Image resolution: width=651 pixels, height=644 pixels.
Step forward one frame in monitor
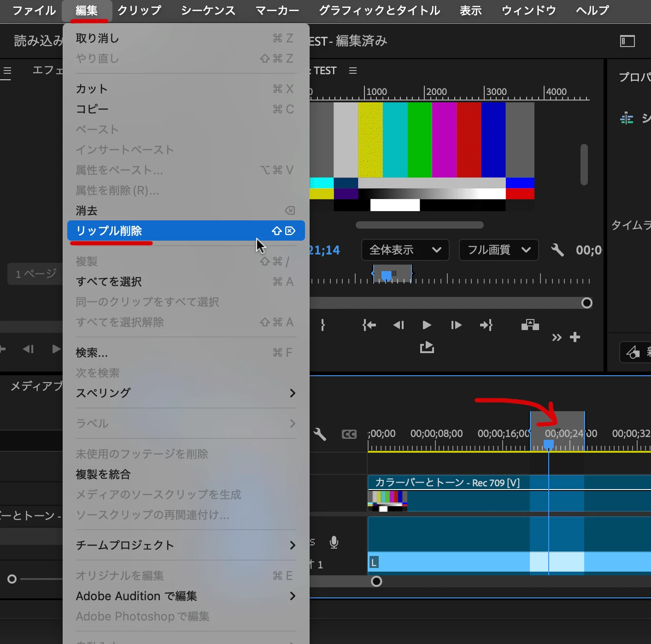pos(456,325)
